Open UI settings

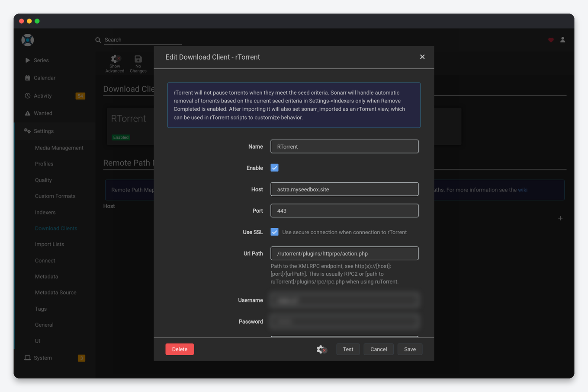click(38, 341)
